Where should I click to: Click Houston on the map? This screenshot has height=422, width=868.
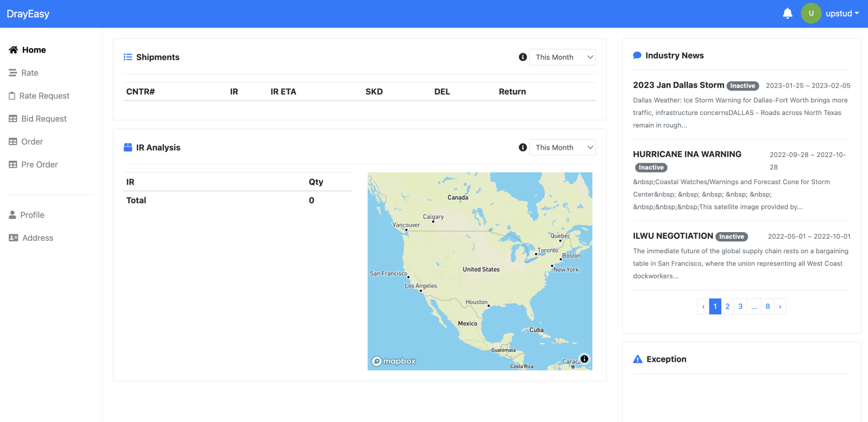pyautogui.click(x=477, y=302)
